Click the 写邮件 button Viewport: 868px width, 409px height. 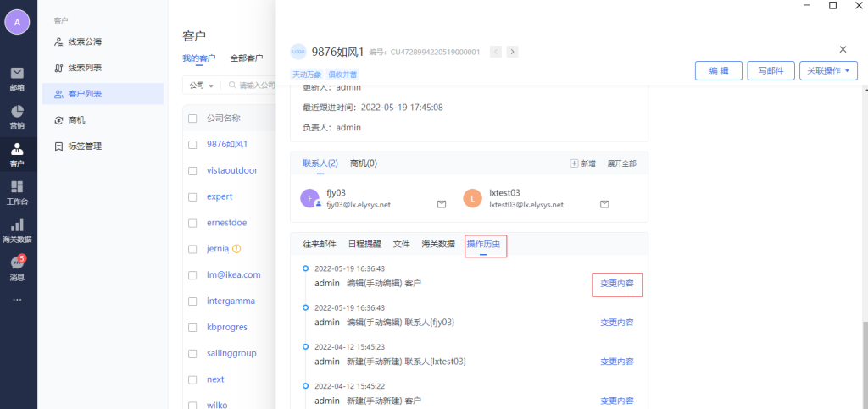point(771,71)
